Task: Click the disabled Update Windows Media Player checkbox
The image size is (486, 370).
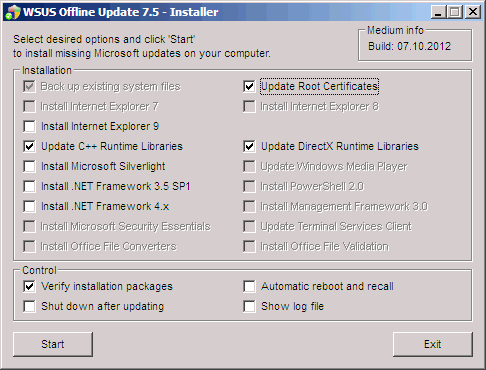Action: tap(249, 167)
